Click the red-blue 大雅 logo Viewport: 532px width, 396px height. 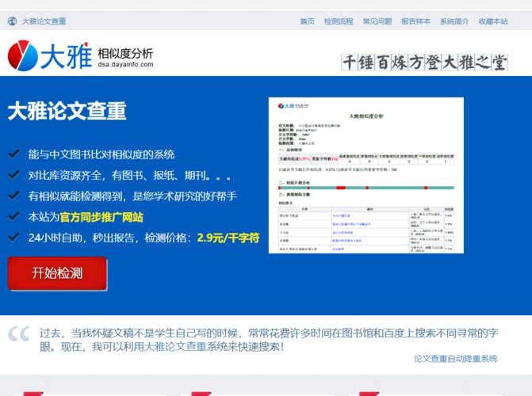50,55
